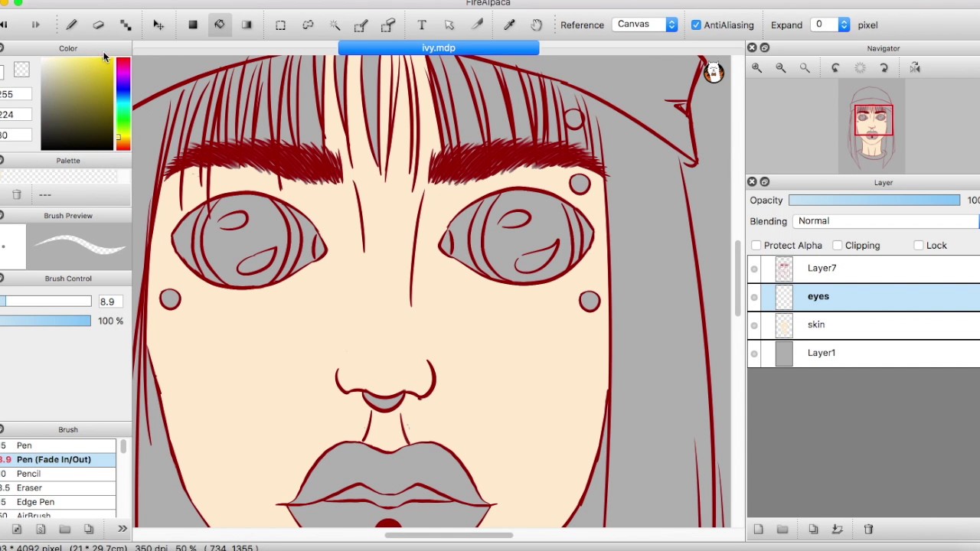Select the Divide/knife tool
The height and width of the screenshot is (551, 980).
point(476,25)
